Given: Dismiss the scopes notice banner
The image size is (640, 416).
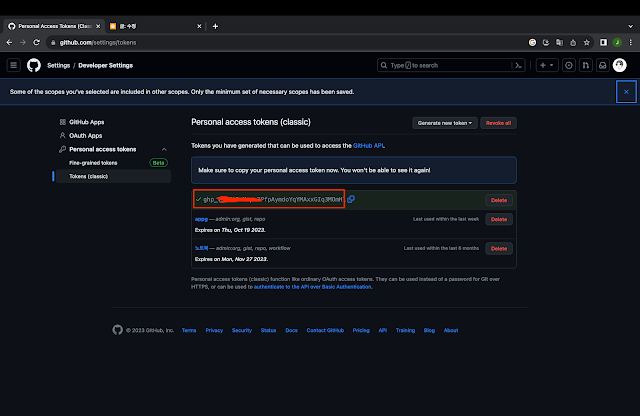Looking at the screenshot, I should tap(626, 92).
